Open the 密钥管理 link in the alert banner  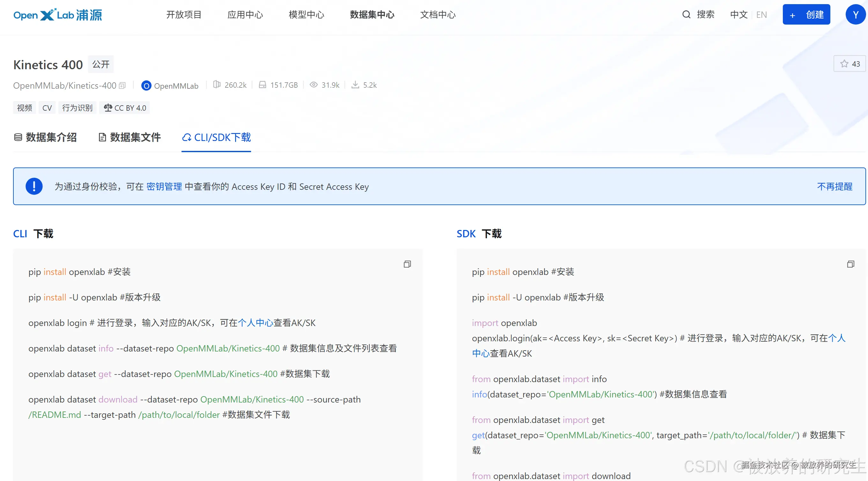164,186
